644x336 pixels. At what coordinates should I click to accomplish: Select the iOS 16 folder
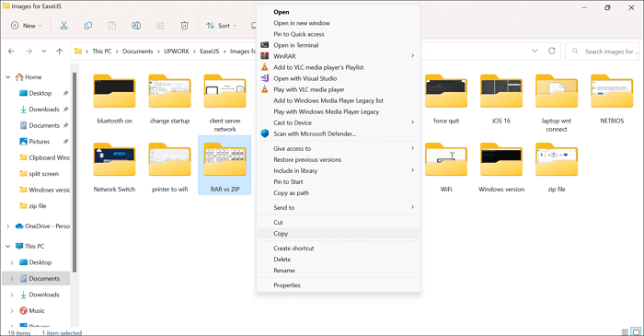[x=501, y=98]
